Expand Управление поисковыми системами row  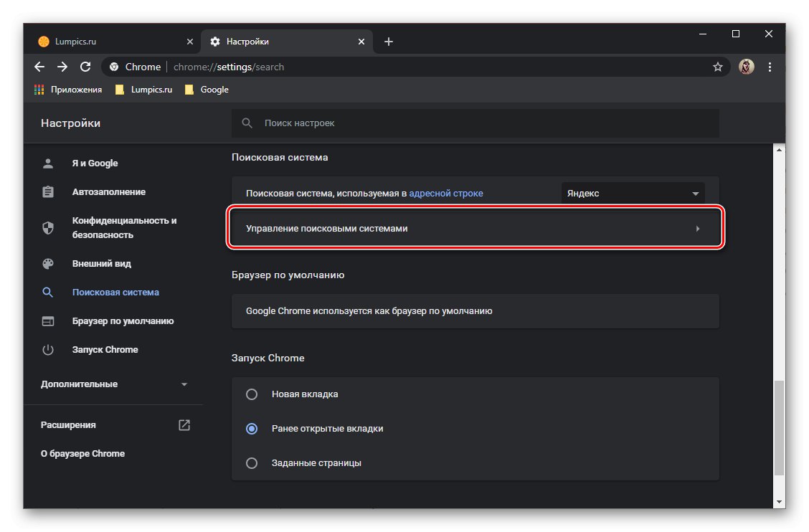pyautogui.click(x=475, y=229)
